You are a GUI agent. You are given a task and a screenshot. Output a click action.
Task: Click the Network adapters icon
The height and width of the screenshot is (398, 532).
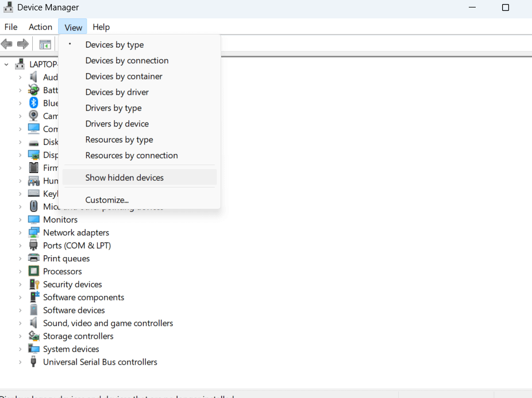point(34,232)
